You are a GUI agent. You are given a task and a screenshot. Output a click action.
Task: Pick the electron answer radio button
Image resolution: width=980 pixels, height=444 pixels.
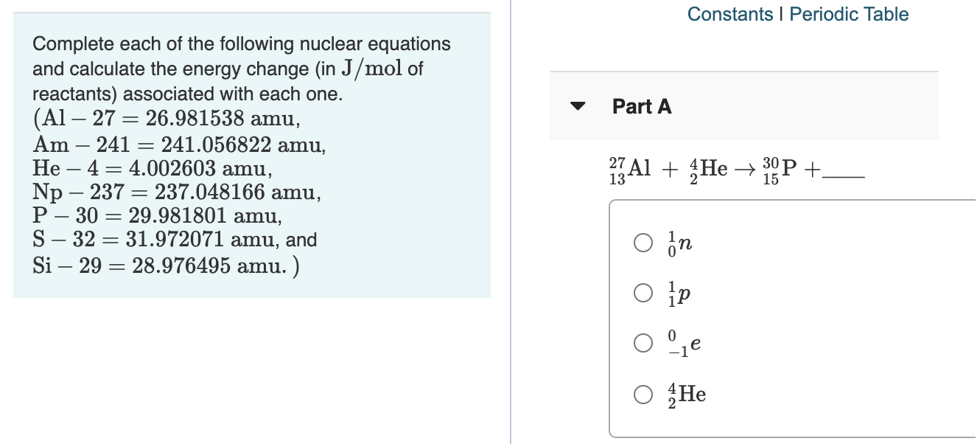[x=643, y=344]
